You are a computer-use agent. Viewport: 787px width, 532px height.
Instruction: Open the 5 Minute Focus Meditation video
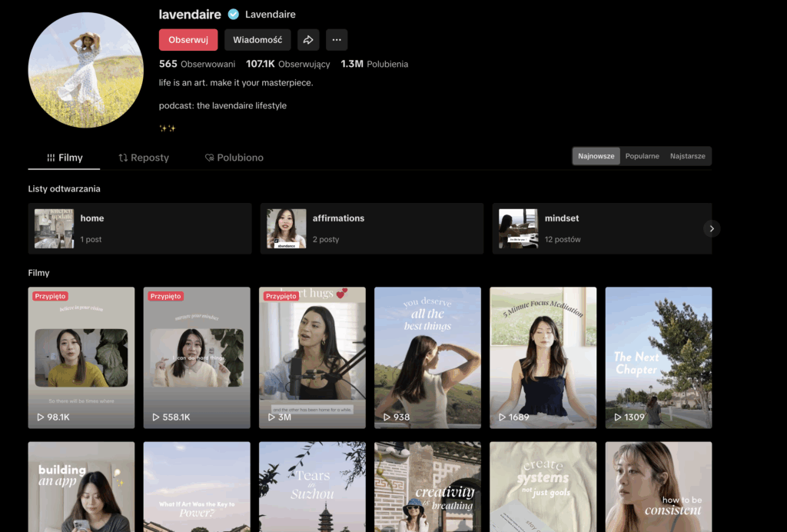point(543,357)
